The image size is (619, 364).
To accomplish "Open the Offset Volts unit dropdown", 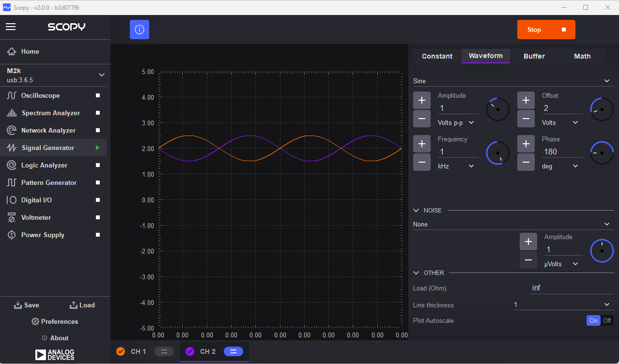I will click(560, 122).
